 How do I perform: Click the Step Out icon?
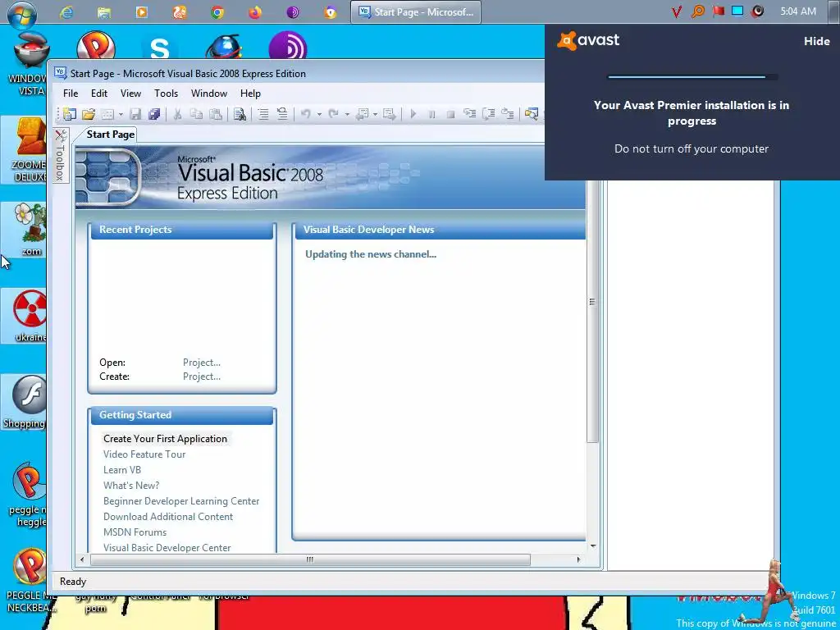[507, 114]
